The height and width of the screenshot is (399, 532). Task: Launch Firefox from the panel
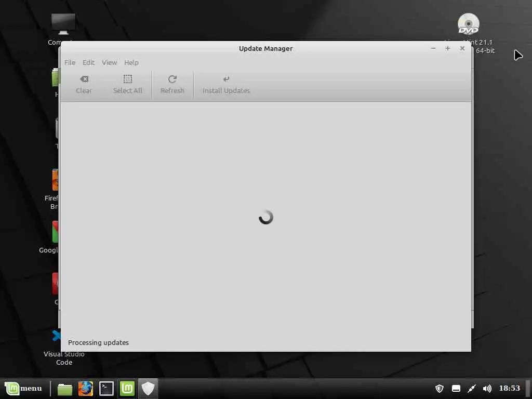click(x=86, y=389)
